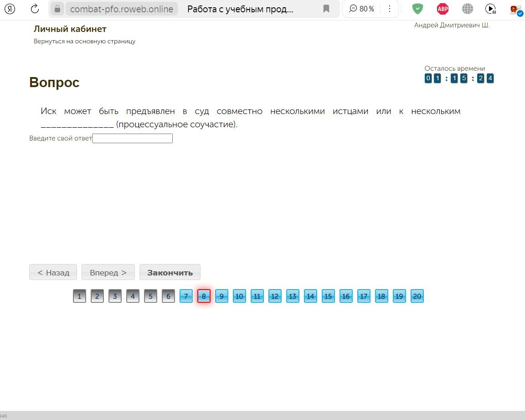Open the browser three-dots menu
Viewport: 525px width, 420px height.
coord(389,9)
